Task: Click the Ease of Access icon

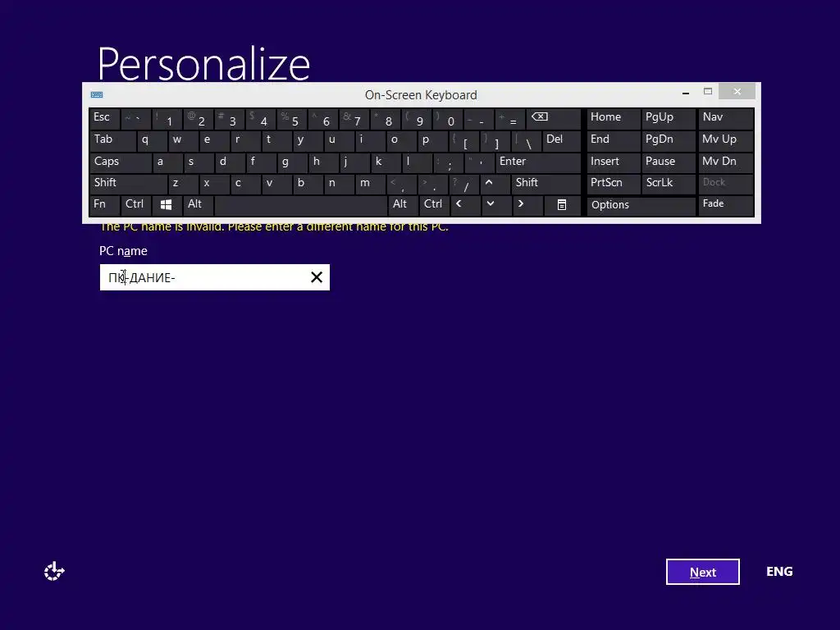Action: 54,571
